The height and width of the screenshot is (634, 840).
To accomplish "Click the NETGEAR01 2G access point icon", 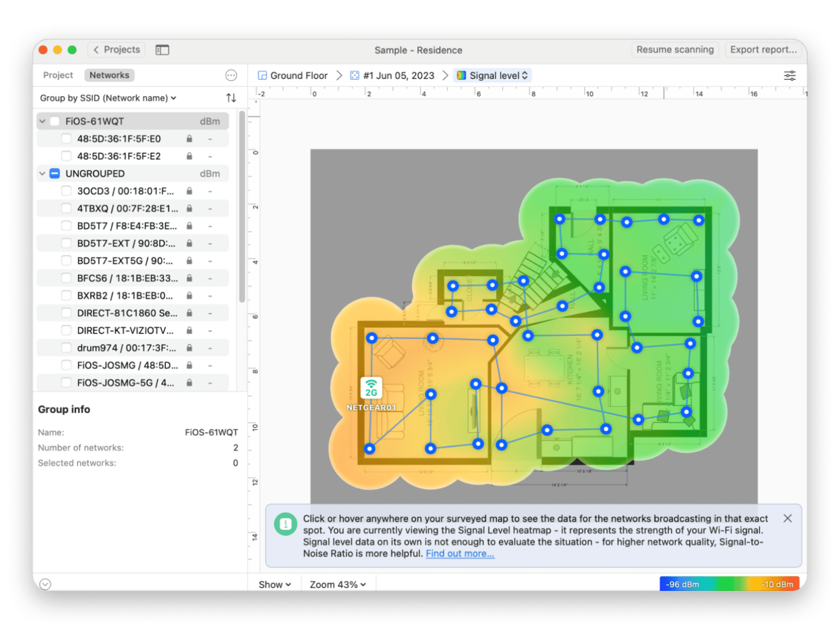I will click(x=371, y=388).
